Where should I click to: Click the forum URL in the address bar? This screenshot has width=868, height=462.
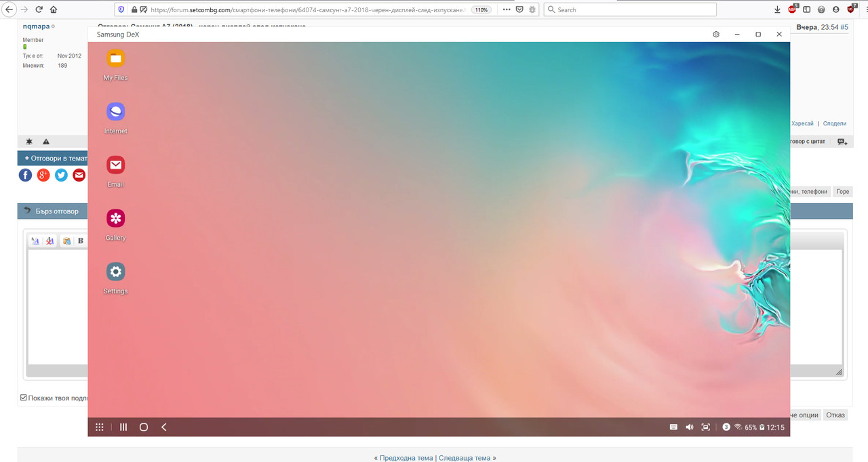tap(307, 10)
